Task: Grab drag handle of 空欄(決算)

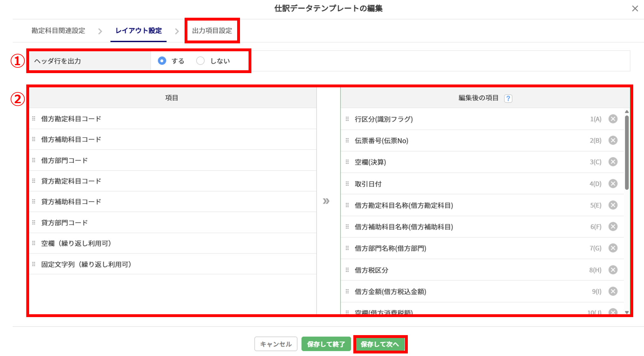Action: click(x=347, y=162)
